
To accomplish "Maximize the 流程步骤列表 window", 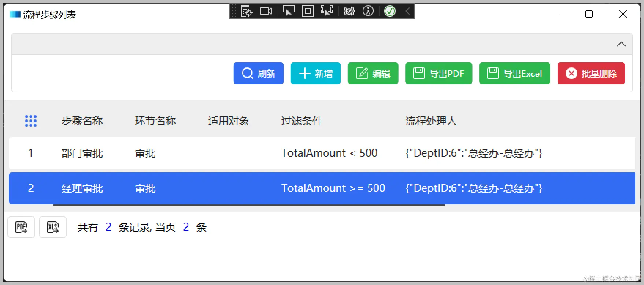I will (x=589, y=14).
